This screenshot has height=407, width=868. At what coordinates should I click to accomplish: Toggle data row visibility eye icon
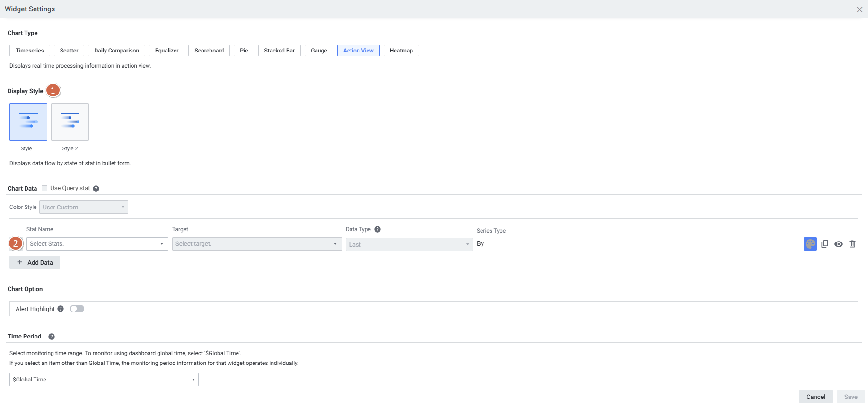pyautogui.click(x=838, y=244)
